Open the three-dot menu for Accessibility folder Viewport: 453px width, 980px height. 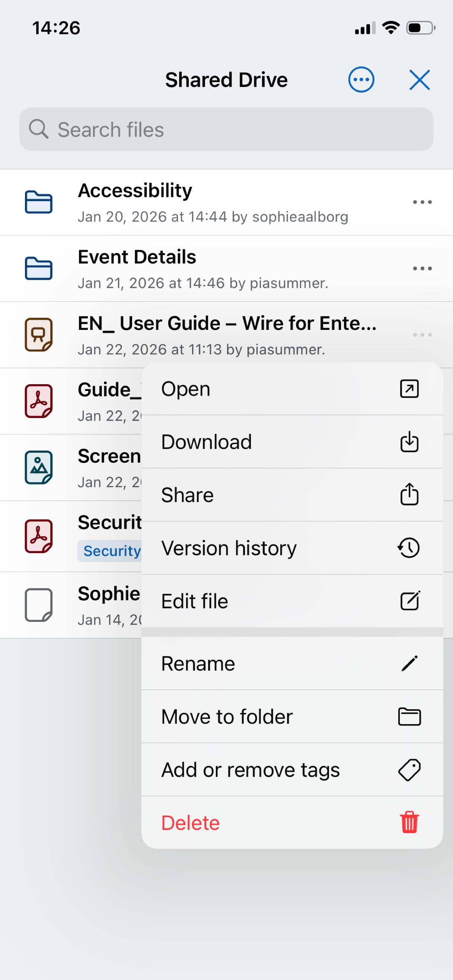tap(422, 202)
